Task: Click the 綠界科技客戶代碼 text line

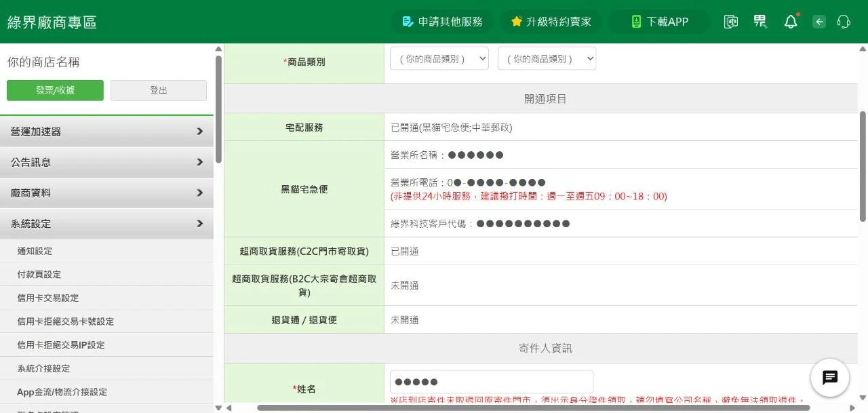Action: 480,223
